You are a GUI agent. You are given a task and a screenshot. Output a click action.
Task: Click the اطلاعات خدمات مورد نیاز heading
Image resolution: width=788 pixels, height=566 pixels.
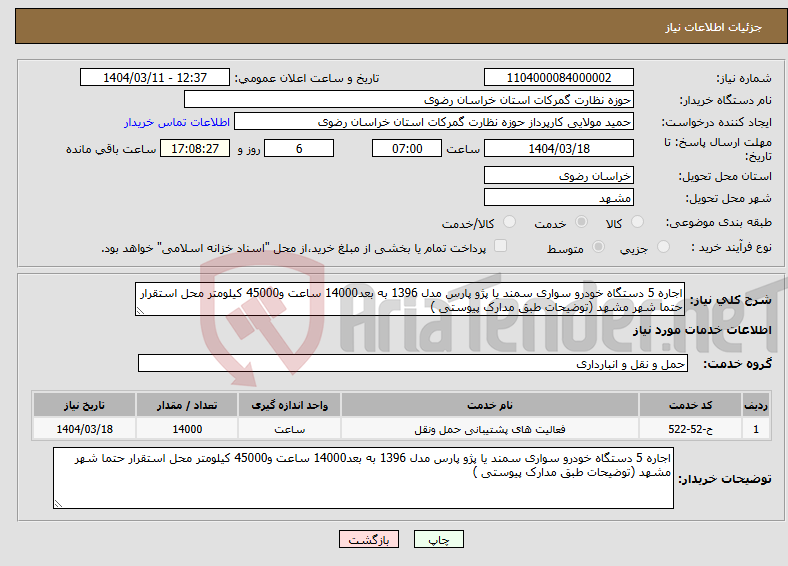click(x=702, y=330)
